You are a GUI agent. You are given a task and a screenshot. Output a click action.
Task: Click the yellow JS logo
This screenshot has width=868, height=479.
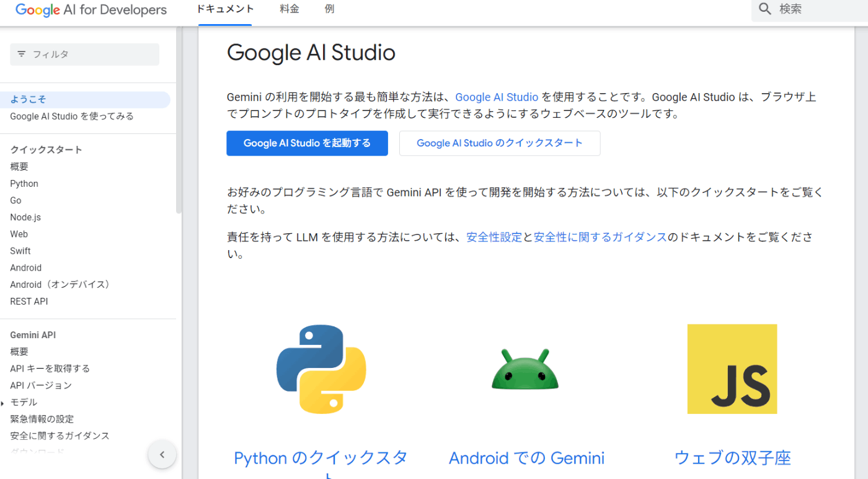(x=732, y=369)
